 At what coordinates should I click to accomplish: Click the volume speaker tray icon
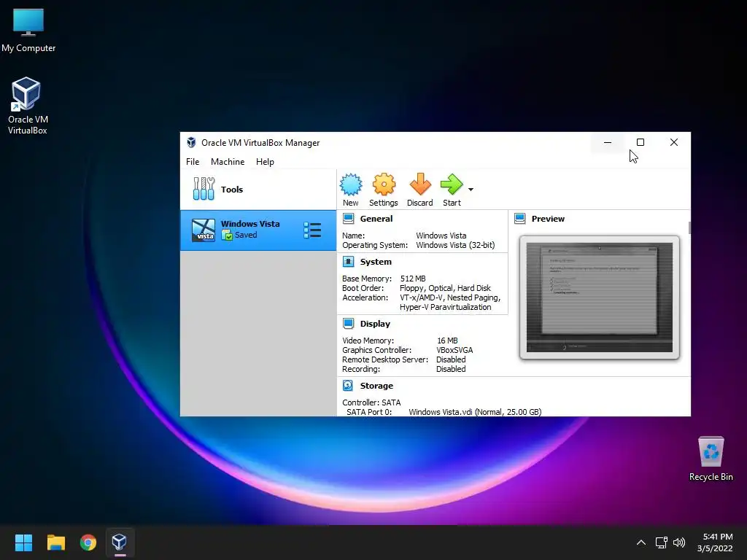point(679,542)
